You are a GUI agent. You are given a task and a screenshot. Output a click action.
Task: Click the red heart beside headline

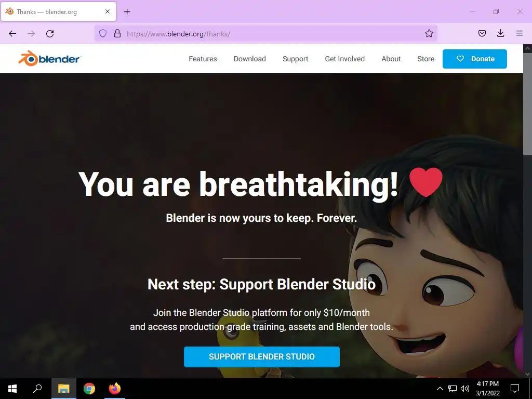click(426, 182)
